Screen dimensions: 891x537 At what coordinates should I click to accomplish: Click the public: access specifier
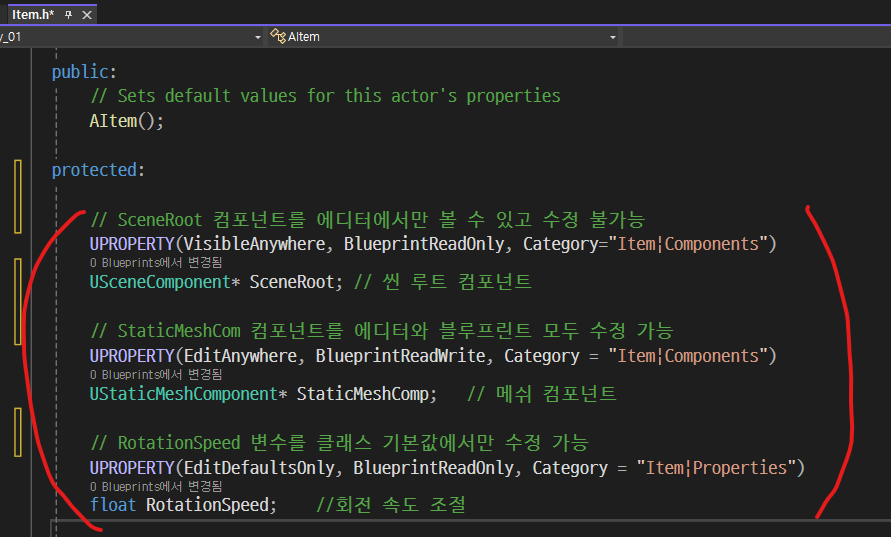click(84, 72)
